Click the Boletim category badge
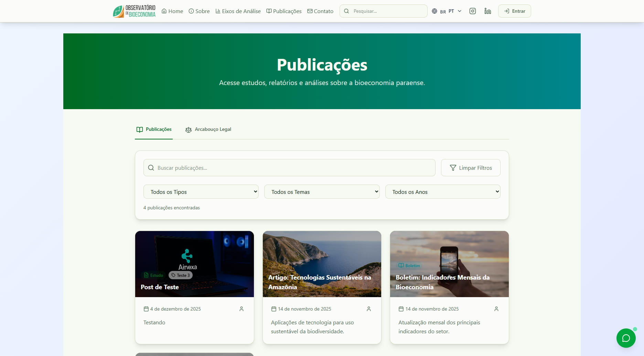The height and width of the screenshot is (356, 644). (409, 266)
